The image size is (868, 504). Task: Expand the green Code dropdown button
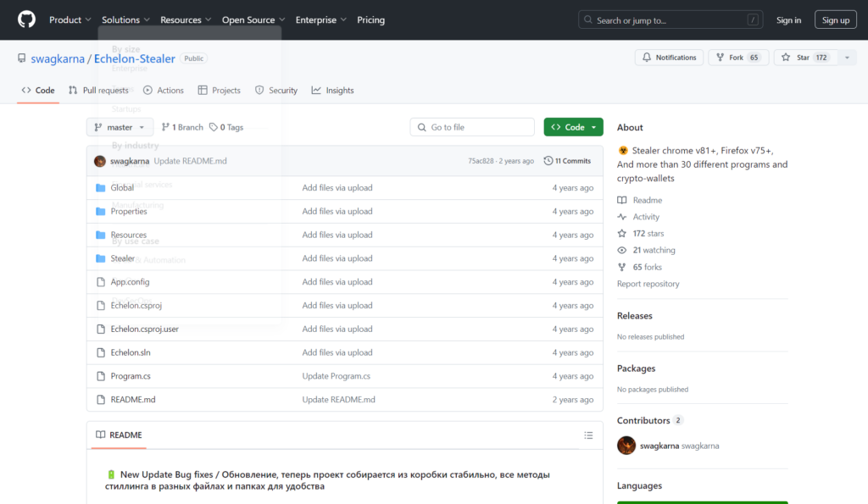click(x=573, y=127)
